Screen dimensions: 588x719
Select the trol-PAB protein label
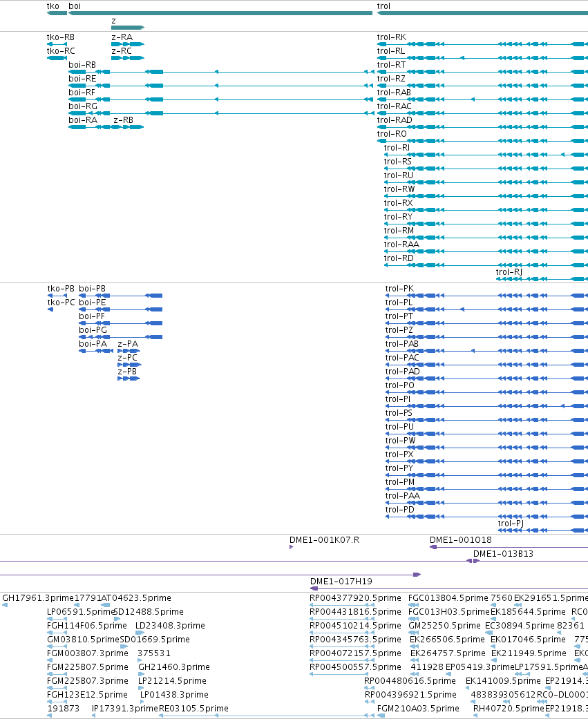(x=401, y=344)
